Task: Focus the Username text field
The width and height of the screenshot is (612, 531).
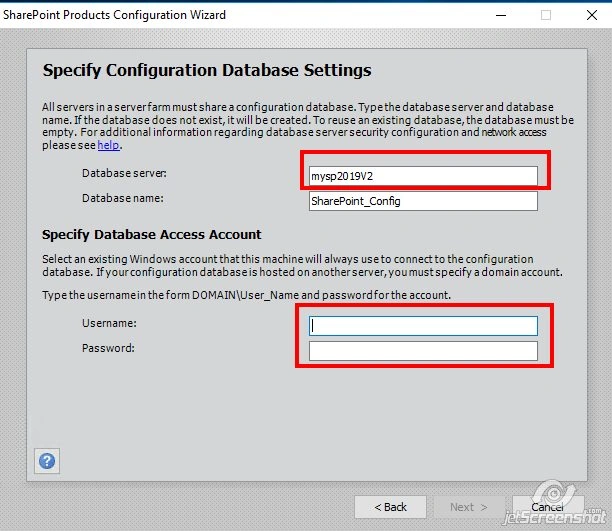Action: (x=423, y=326)
